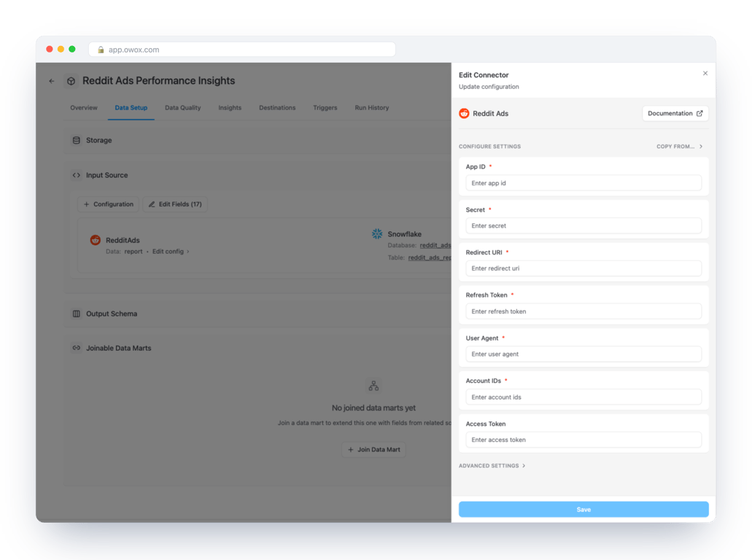The height and width of the screenshot is (560, 752).
Task: Focus the Access Token input field
Action: 584,440
